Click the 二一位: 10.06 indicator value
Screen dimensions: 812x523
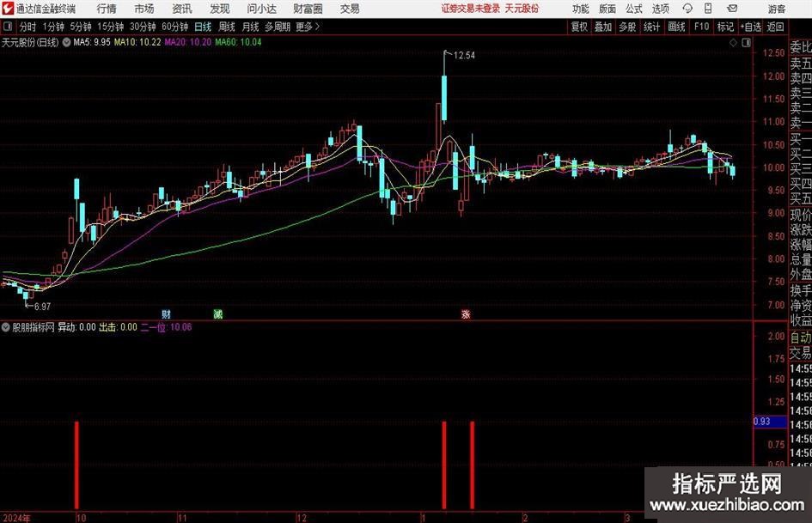[166, 326]
